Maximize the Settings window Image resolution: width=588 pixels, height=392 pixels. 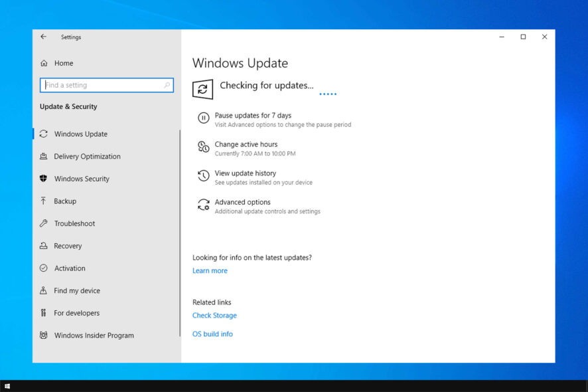pos(523,37)
